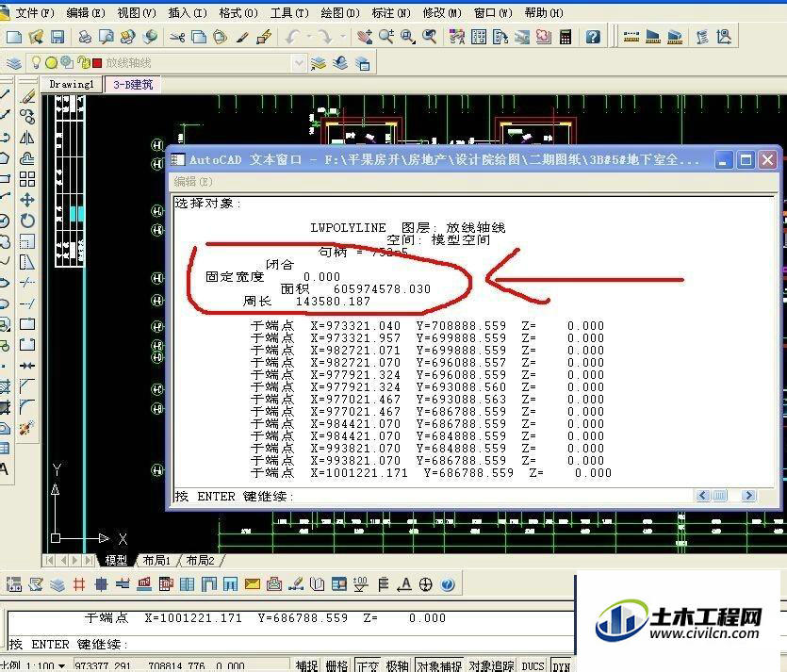Open the 帮助(H) menu
This screenshot has height=672, width=787.
click(x=544, y=12)
